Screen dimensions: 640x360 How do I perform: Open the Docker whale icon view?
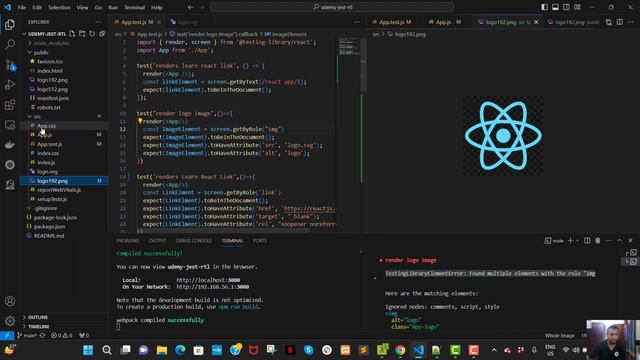coord(10,145)
